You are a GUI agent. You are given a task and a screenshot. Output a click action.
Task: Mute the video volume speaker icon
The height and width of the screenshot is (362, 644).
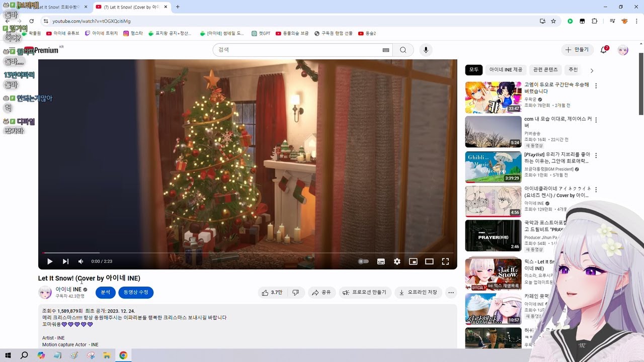(x=81, y=261)
